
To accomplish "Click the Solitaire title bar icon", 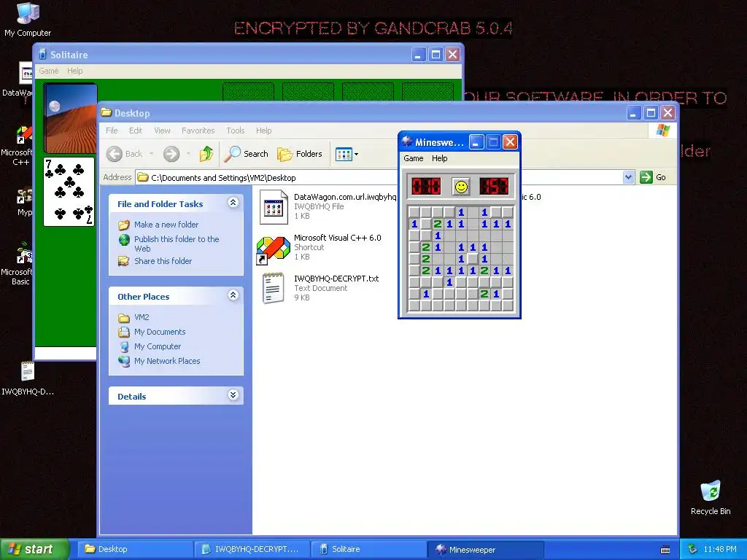I will coord(42,54).
